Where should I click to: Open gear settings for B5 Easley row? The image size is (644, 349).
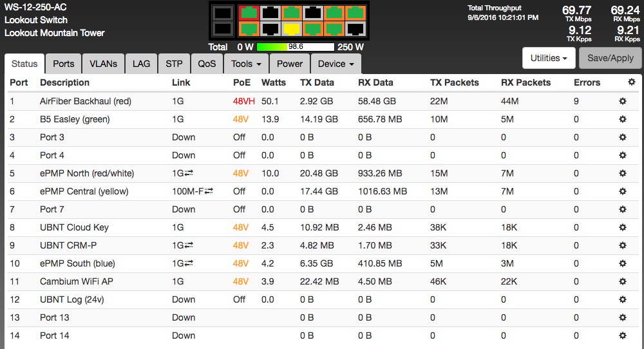tap(622, 119)
